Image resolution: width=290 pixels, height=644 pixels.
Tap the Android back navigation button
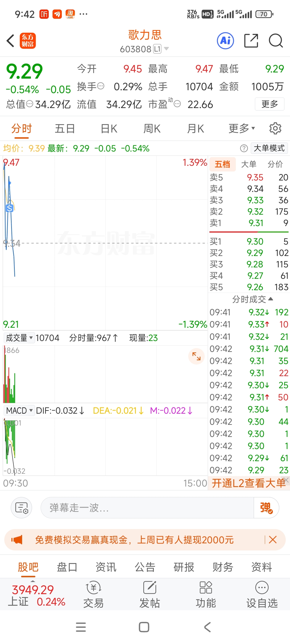click(x=208, y=627)
